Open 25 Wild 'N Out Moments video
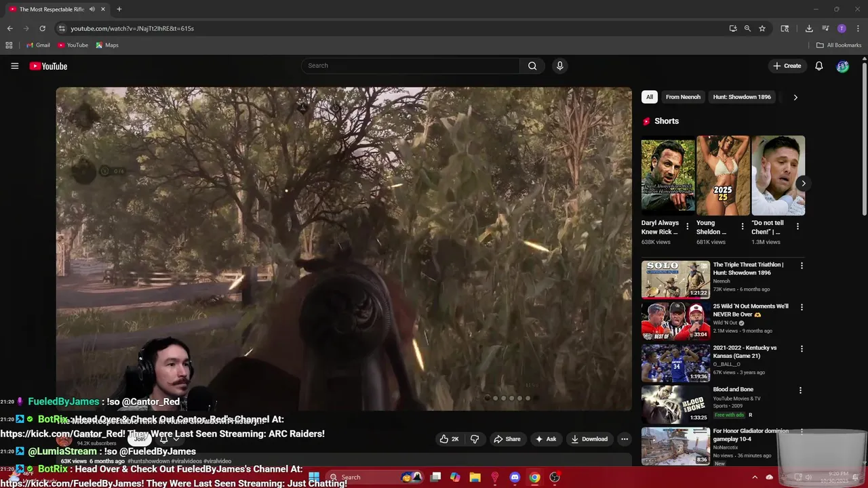Viewport: 868px width, 488px height. [751, 310]
